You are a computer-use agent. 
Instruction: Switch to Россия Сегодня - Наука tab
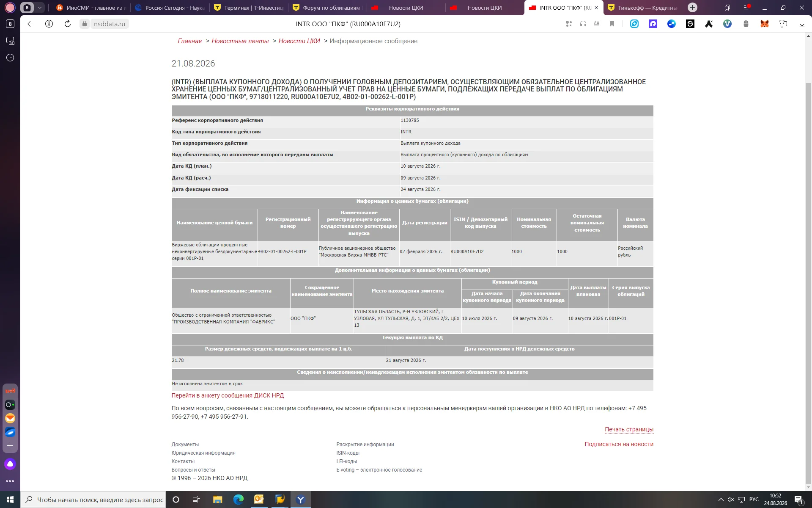click(x=170, y=8)
